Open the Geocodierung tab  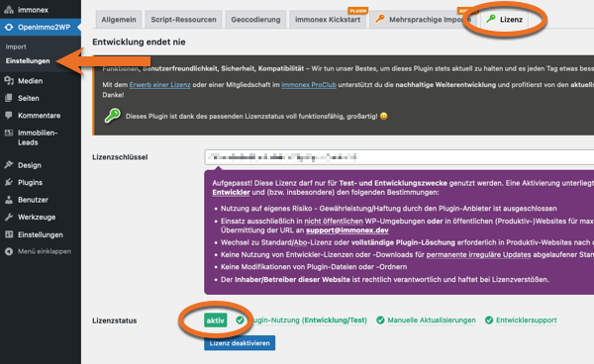255,20
